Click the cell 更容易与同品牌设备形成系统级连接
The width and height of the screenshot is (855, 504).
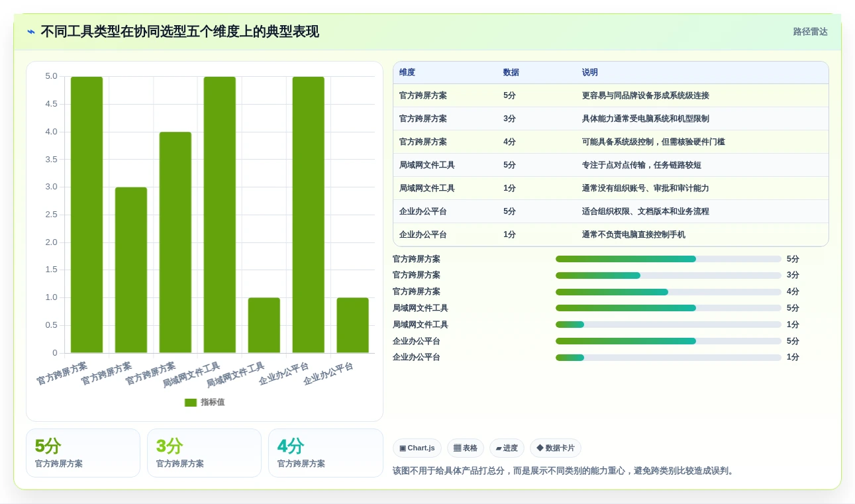pyautogui.click(x=646, y=96)
